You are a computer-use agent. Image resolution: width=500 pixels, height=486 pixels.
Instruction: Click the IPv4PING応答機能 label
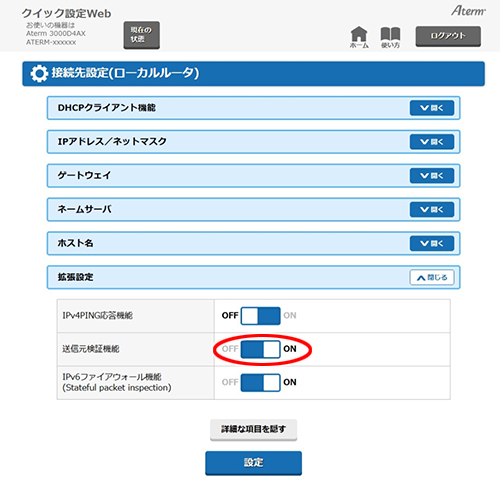pos(98,315)
